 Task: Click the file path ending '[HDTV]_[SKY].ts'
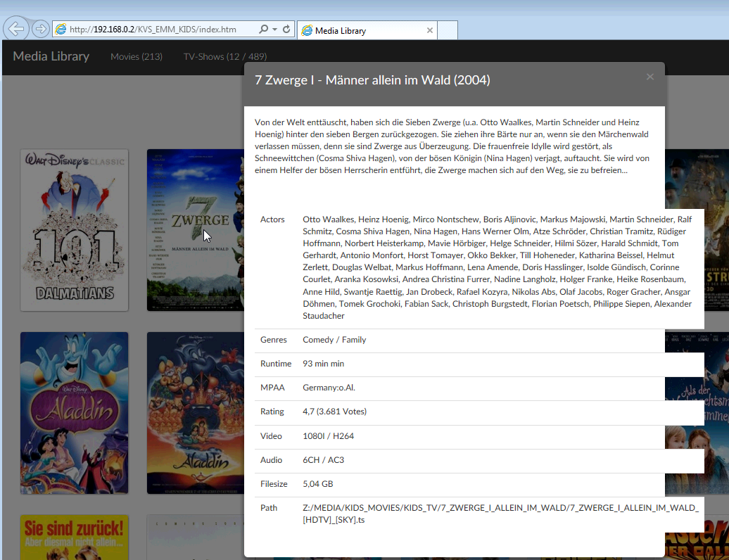click(x=501, y=514)
